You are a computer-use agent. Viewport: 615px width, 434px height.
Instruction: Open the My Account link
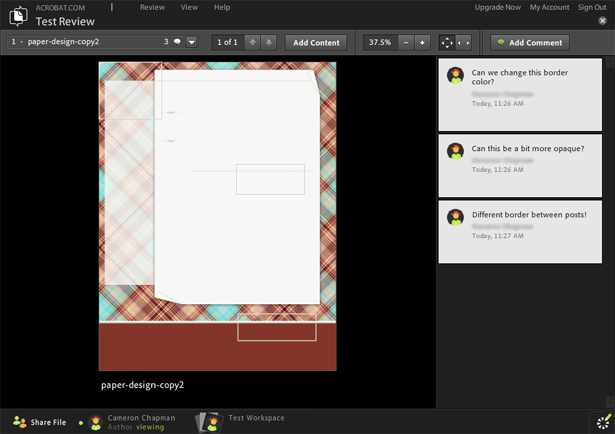pyautogui.click(x=549, y=7)
